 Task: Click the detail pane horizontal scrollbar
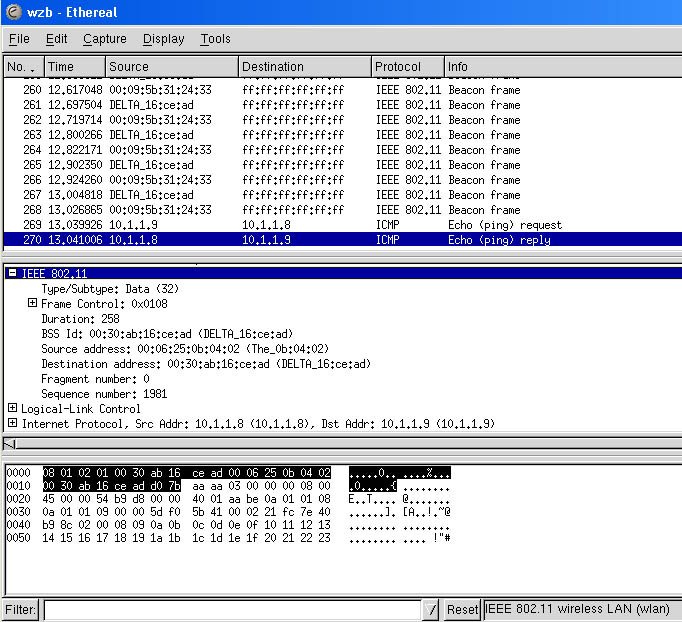[348, 444]
